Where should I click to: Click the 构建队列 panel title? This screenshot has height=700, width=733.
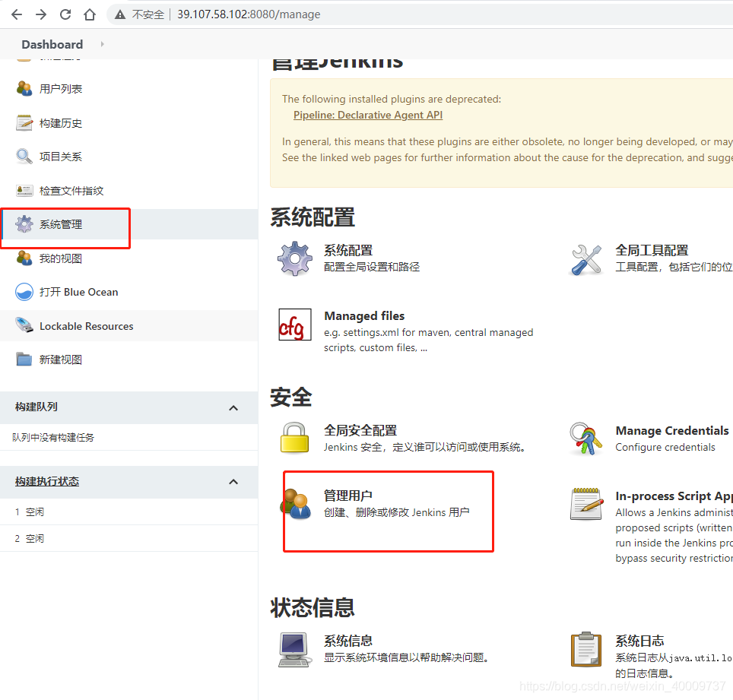click(x=36, y=407)
